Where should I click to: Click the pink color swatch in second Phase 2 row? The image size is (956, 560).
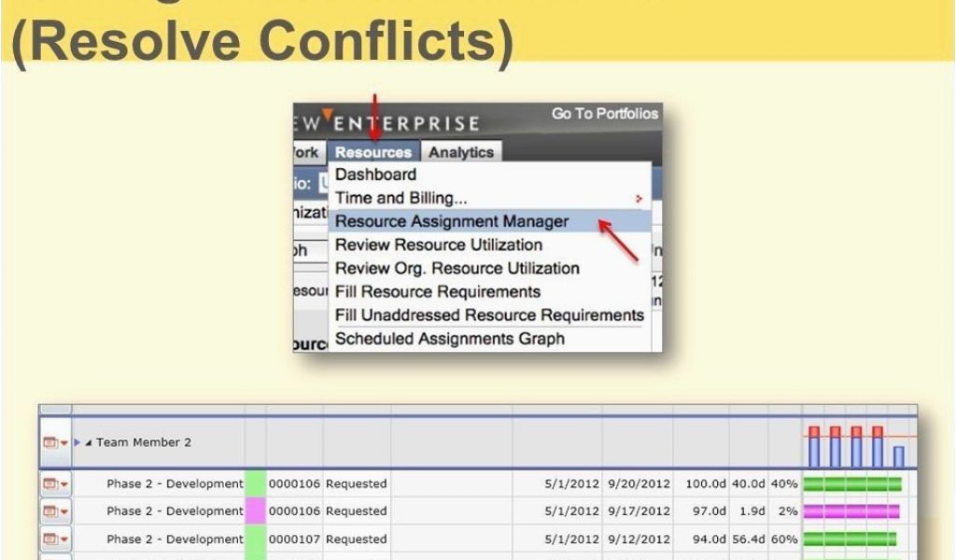coord(255,511)
